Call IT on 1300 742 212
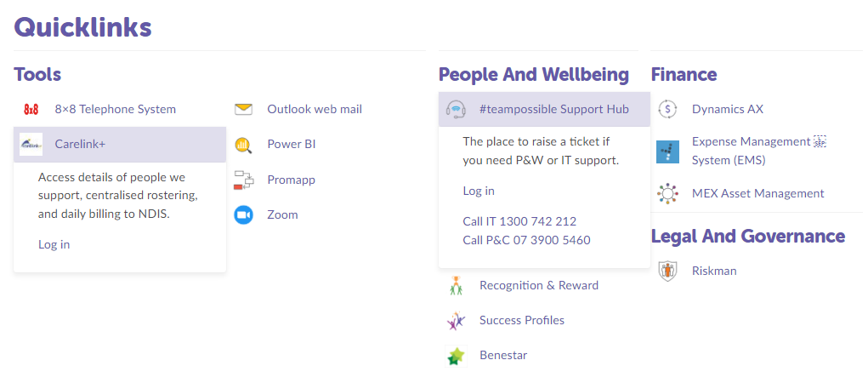This screenshot has height=383, width=868. coord(519,221)
